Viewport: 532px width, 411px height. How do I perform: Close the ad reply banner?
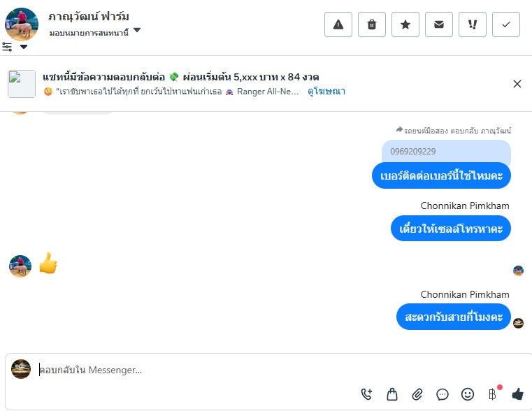pos(517,84)
